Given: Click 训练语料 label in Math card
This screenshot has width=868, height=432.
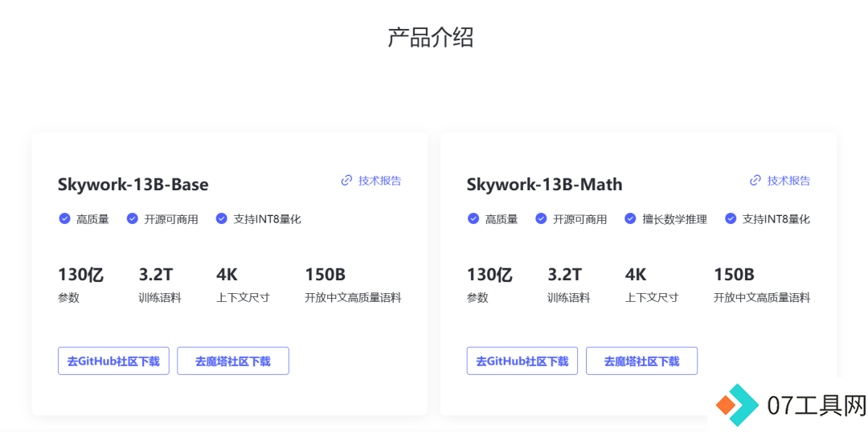Looking at the screenshot, I should tap(569, 298).
